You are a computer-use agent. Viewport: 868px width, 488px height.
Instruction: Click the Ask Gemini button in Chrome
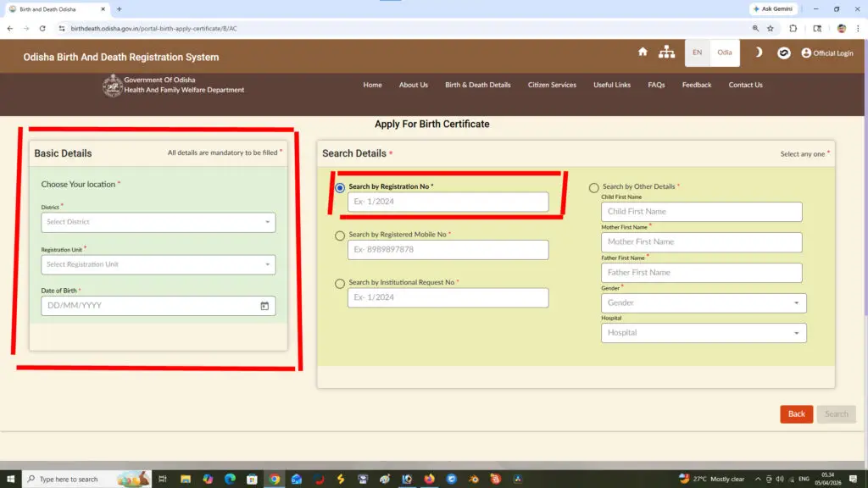773,8
